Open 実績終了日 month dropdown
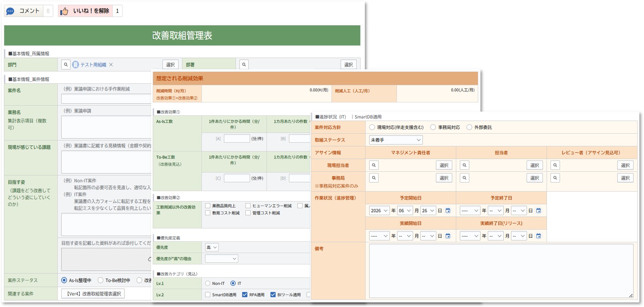The image size is (644, 307). pos(495,236)
